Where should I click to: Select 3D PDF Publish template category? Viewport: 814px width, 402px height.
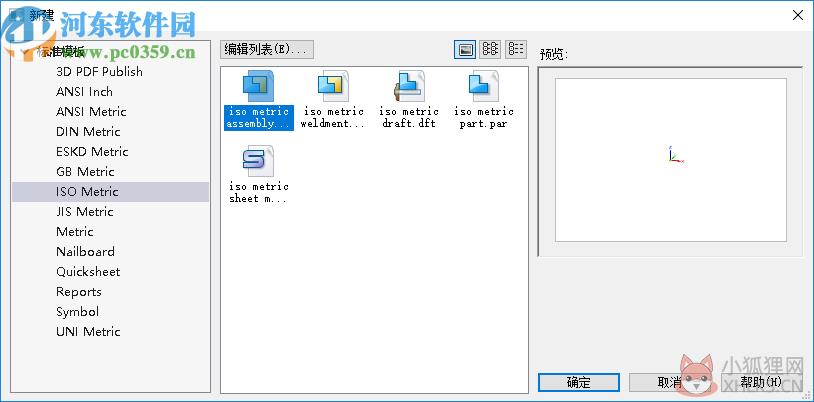(x=99, y=72)
